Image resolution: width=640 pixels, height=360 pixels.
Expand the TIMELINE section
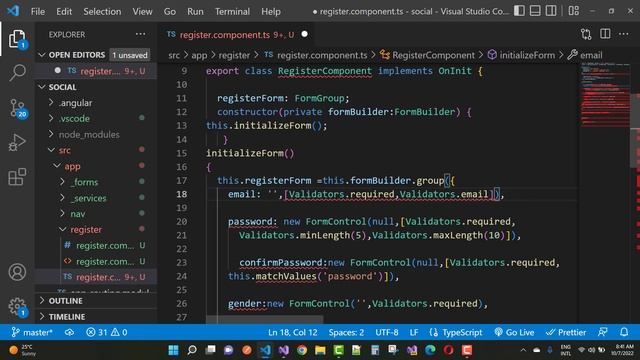(x=96, y=317)
